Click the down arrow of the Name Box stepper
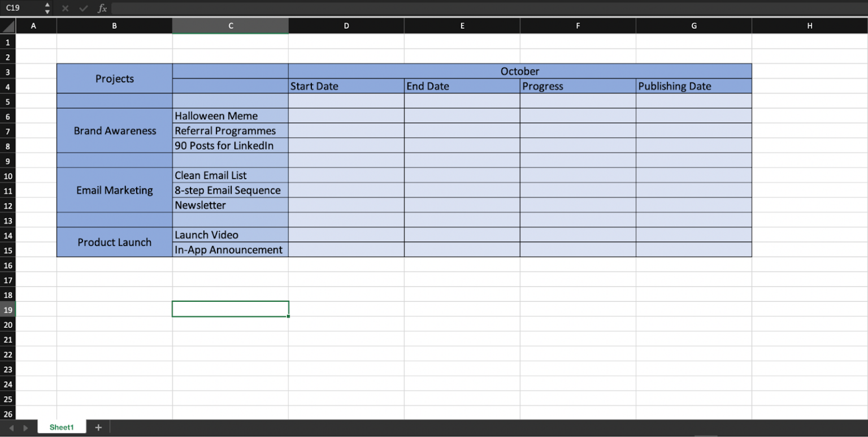The width and height of the screenshot is (868, 437). tap(47, 11)
